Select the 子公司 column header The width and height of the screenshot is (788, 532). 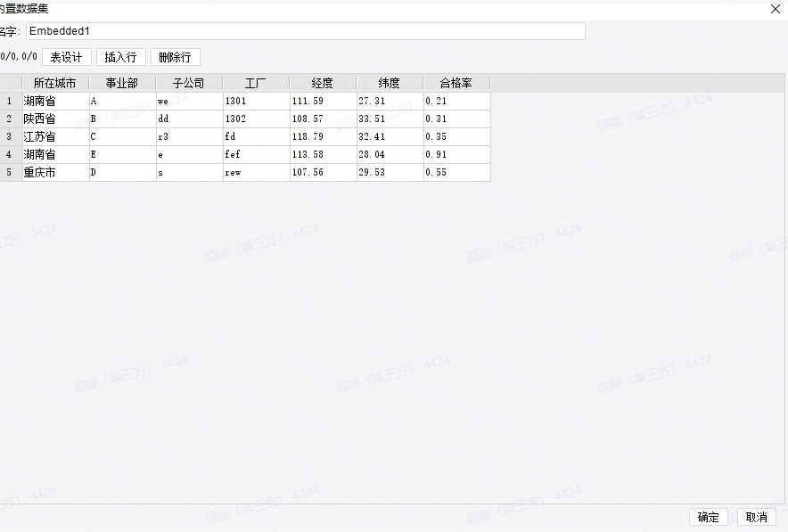click(x=189, y=83)
